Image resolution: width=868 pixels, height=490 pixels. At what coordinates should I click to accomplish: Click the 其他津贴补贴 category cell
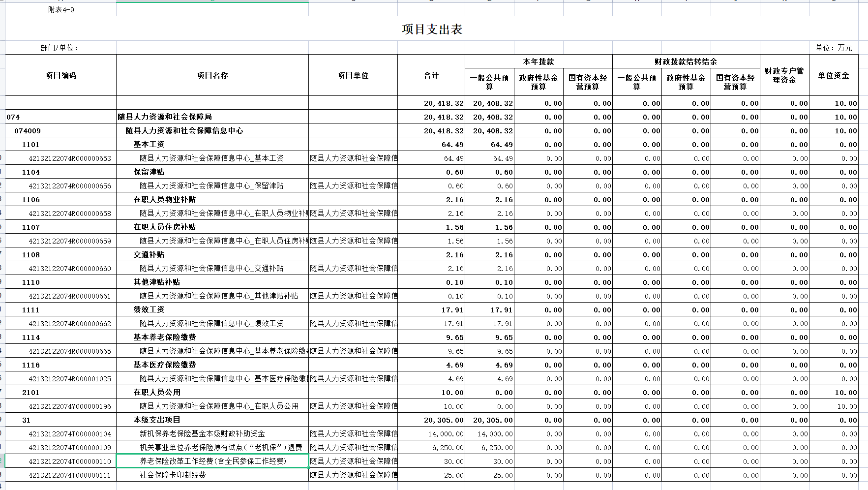pyautogui.click(x=212, y=282)
